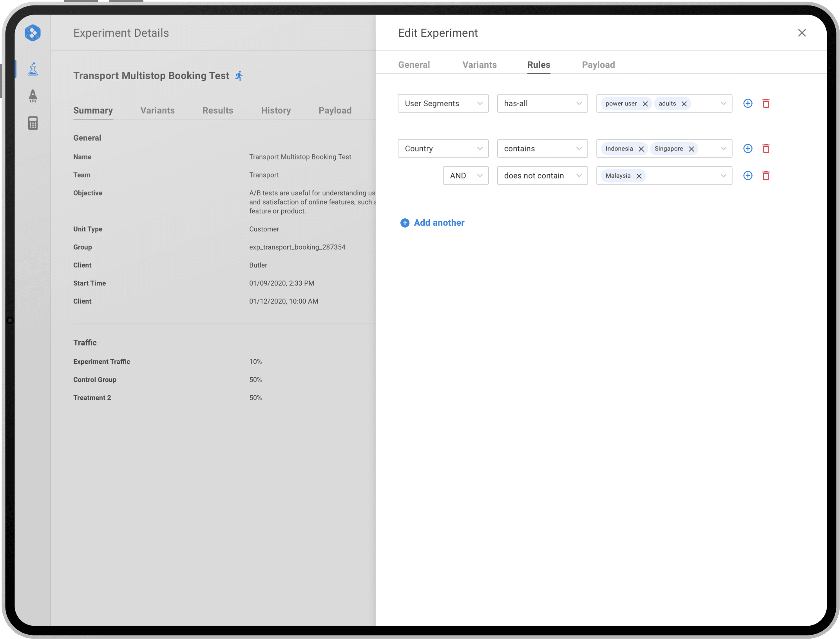Delete the does not contain Malaysia row
Image resolution: width=840 pixels, height=639 pixels.
pyautogui.click(x=766, y=176)
